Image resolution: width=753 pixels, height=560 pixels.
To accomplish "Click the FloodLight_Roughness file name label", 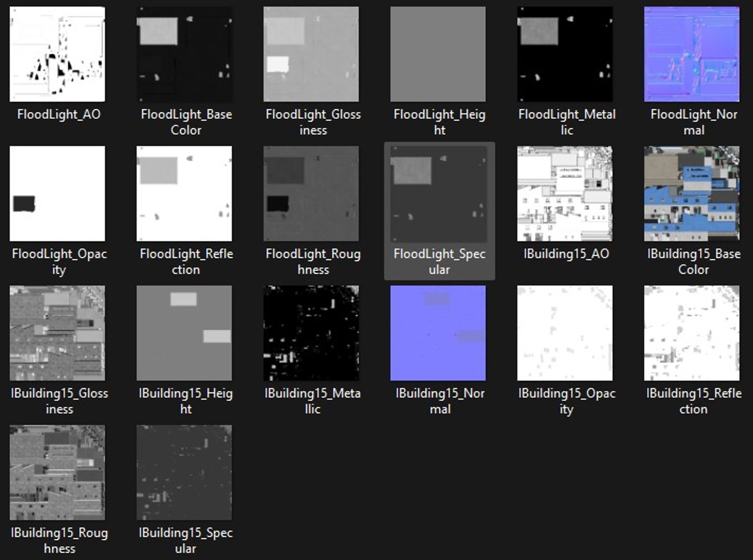I will [x=313, y=261].
